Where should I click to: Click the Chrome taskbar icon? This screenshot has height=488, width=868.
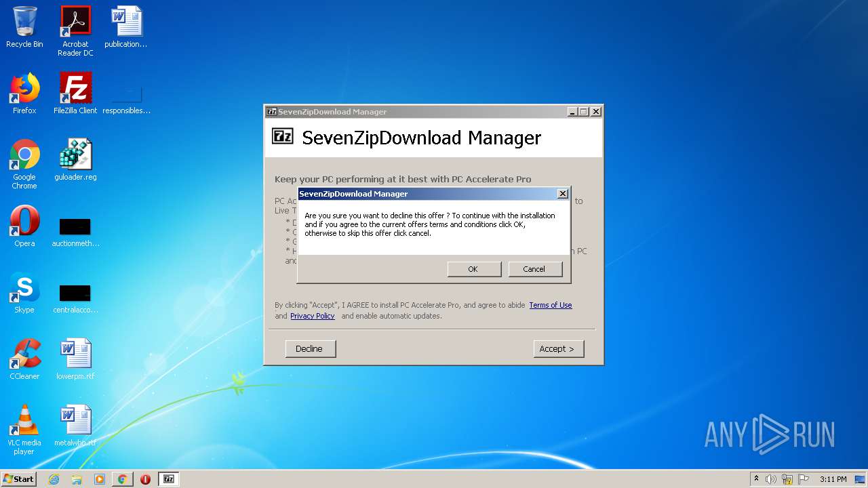coord(122,479)
